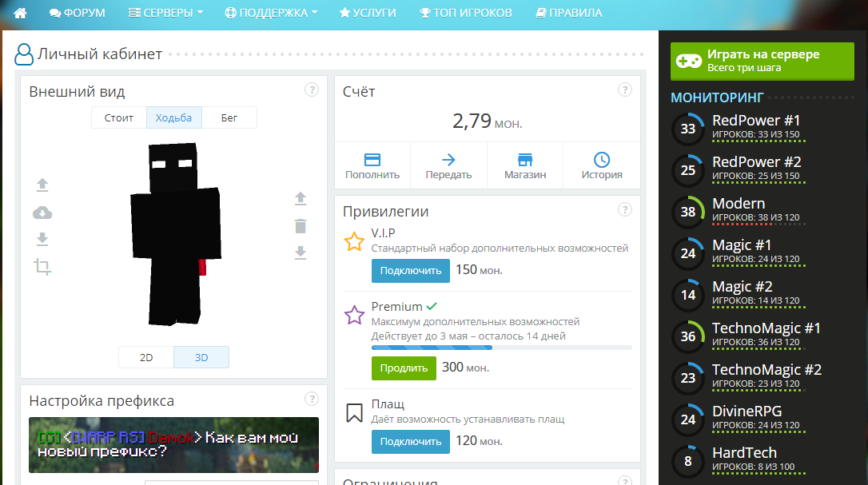Open the История transaction history
This screenshot has width=868, height=485.
[602, 165]
